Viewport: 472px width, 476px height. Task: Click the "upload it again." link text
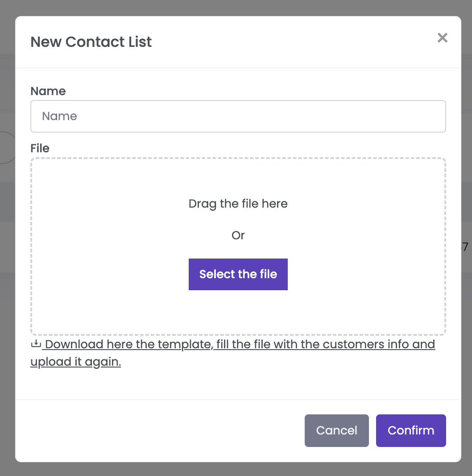coord(76,362)
